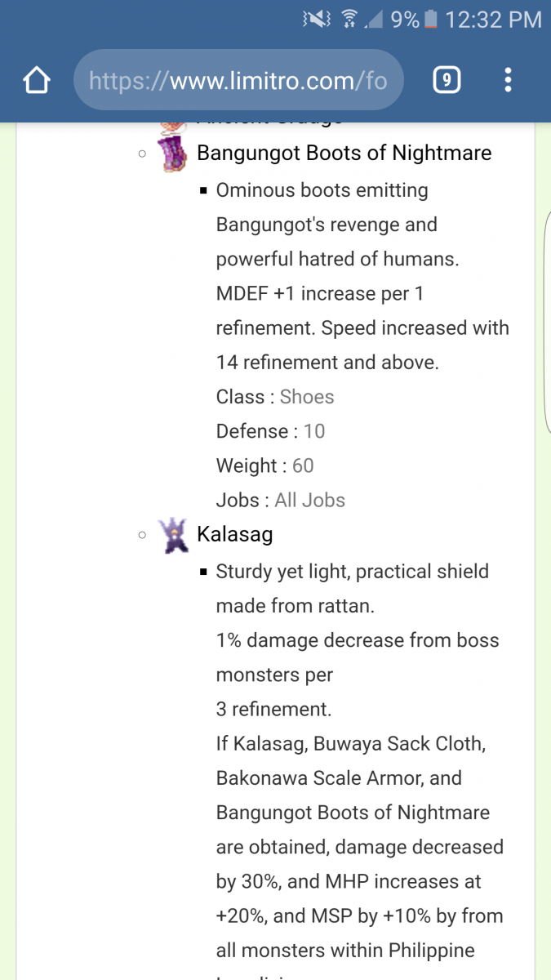Tap the cellular signal strength icon
This screenshot has width=551, height=980.
(x=374, y=20)
